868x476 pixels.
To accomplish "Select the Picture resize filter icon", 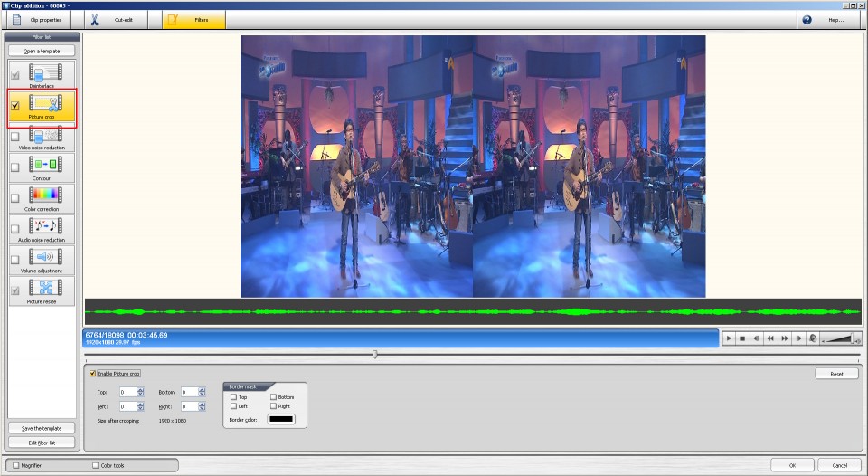I will click(x=45, y=288).
